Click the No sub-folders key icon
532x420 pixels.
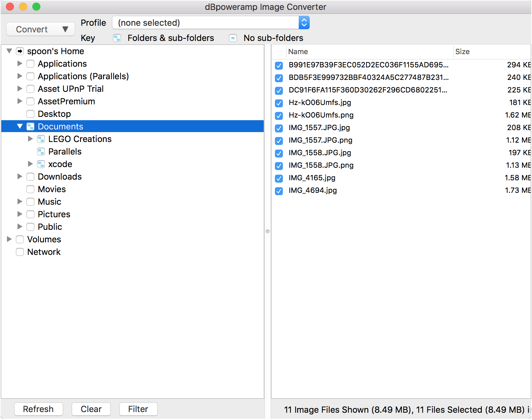tap(233, 38)
